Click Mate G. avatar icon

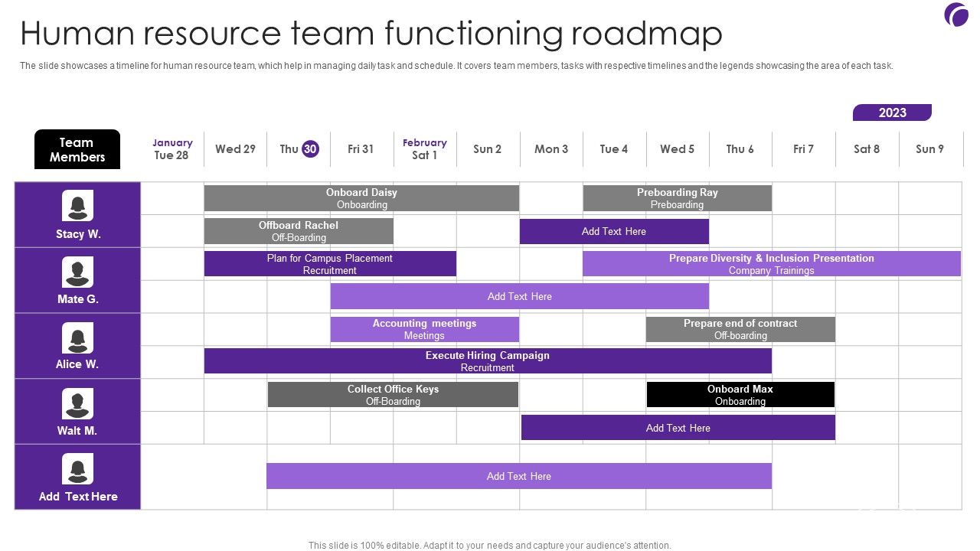point(77,272)
